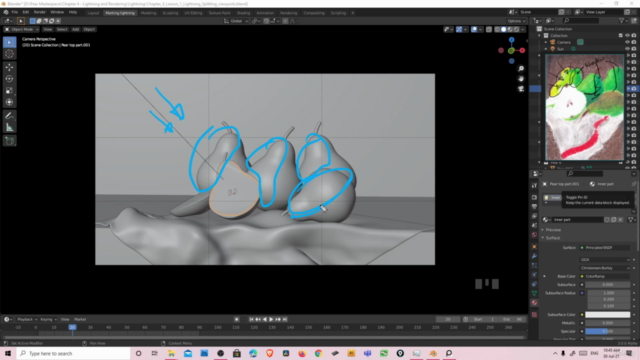Open the Object Data properties tab
The image size is (640, 360).
point(534,293)
